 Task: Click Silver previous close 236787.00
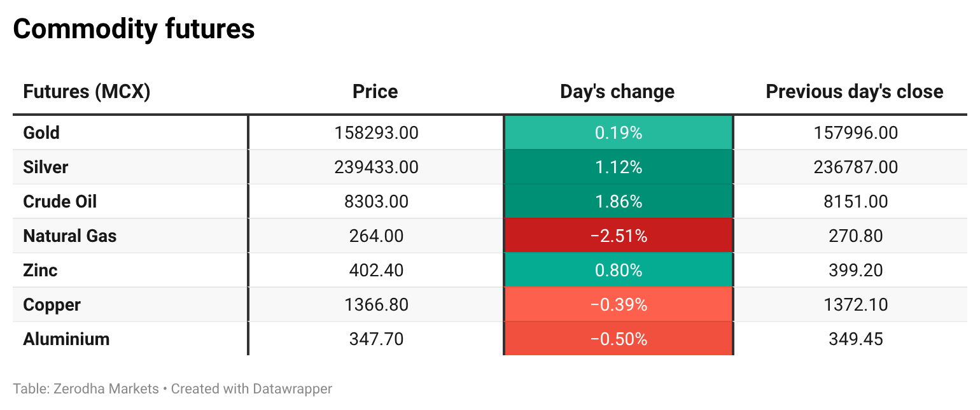(856, 167)
